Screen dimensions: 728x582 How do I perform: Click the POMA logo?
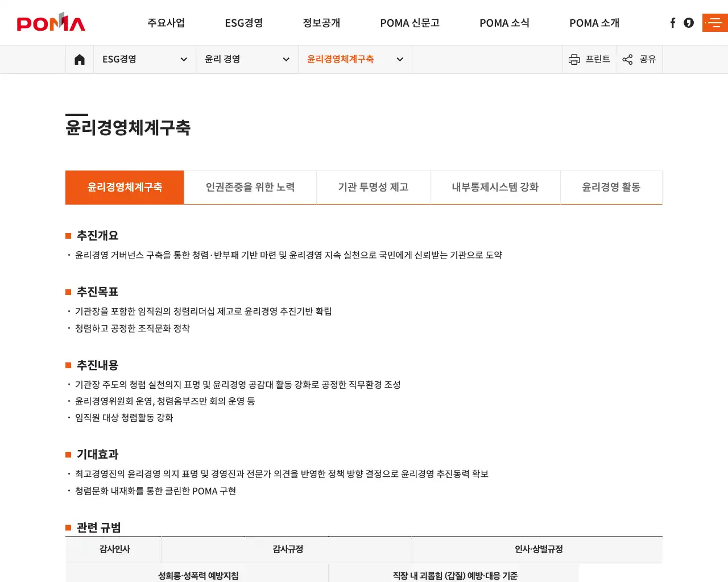(x=51, y=22)
